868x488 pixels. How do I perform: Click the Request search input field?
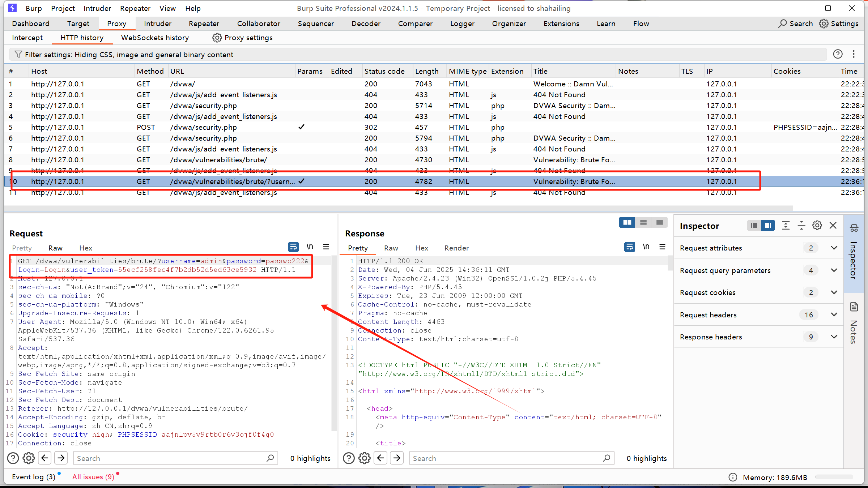point(170,458)
